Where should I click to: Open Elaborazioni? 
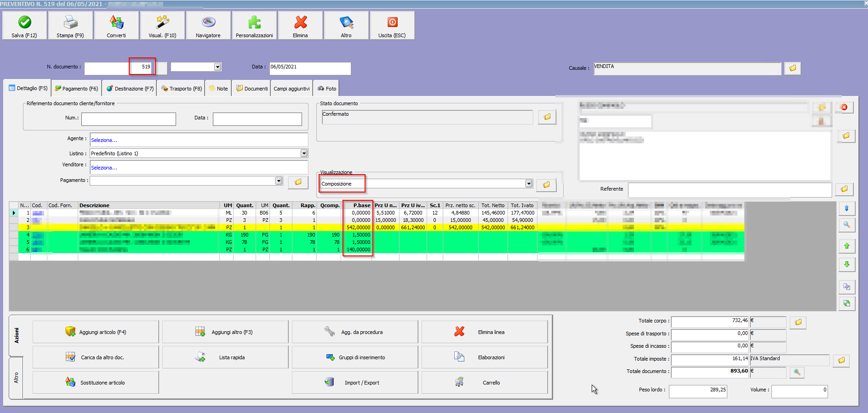point(485,357)
